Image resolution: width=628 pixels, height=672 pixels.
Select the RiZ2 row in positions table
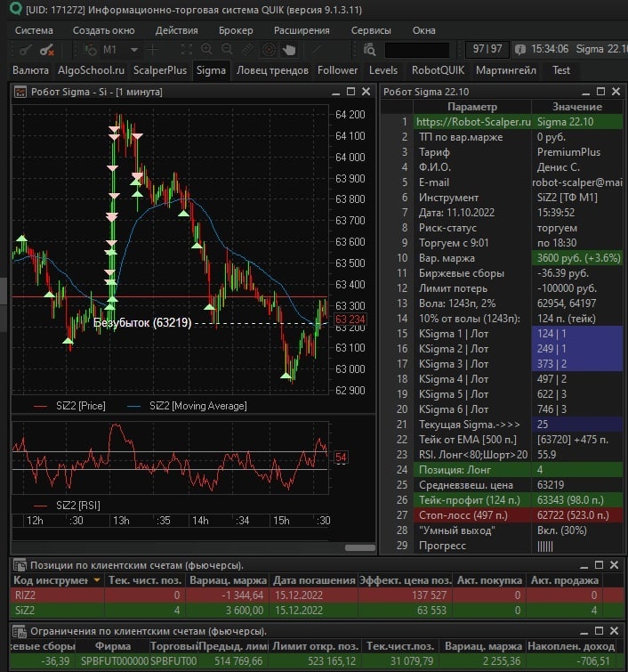317,595
